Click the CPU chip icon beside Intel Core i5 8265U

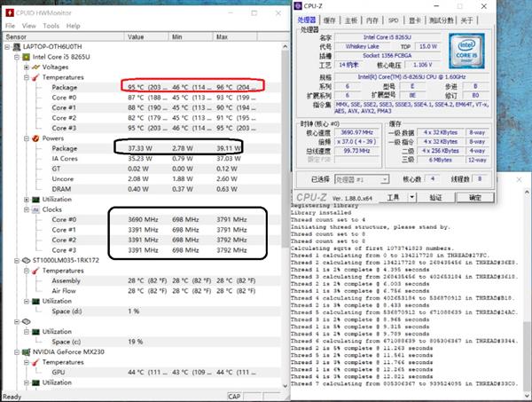(26, 57)
